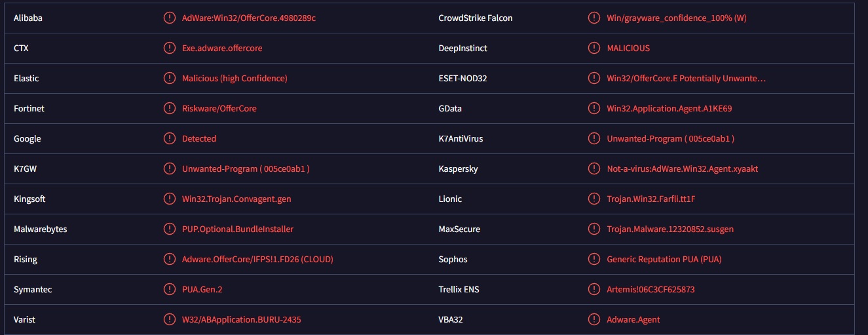Click the alert icon for CrowdStrike Falcon
868x335 pixels.
[x=594, y=18]
